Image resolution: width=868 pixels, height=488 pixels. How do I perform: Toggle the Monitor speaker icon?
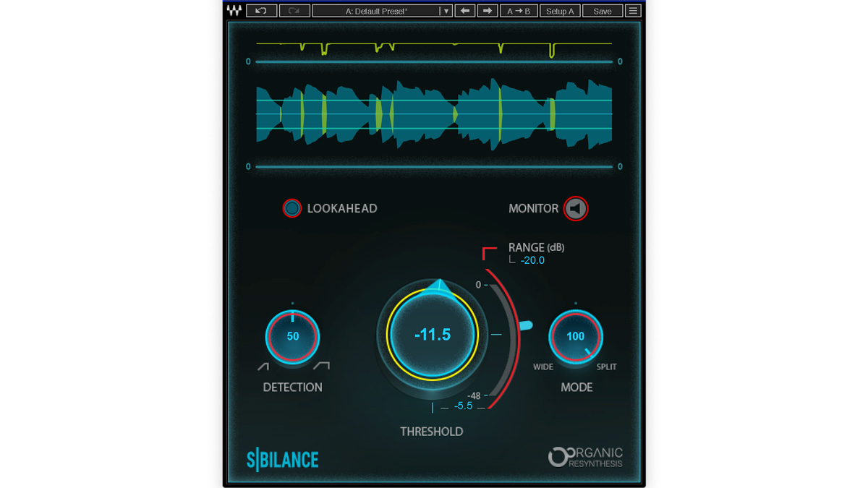click(576, 208)
